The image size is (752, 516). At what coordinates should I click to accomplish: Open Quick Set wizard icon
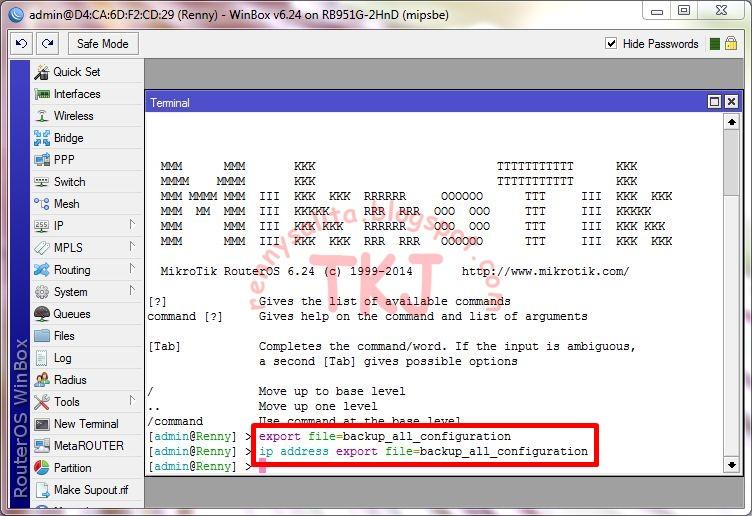coord(42,72)
